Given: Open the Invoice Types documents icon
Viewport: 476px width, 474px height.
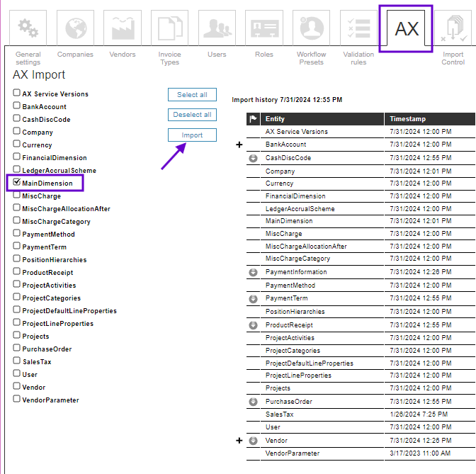Looking at the screenshot, I should click(x=169, y=28).
